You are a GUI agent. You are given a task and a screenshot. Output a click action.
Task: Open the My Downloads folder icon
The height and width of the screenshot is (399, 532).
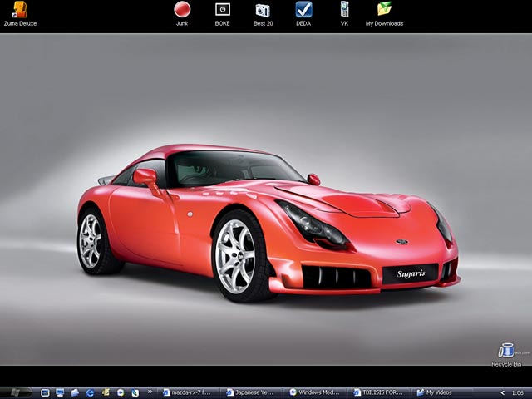coord(384,13)
